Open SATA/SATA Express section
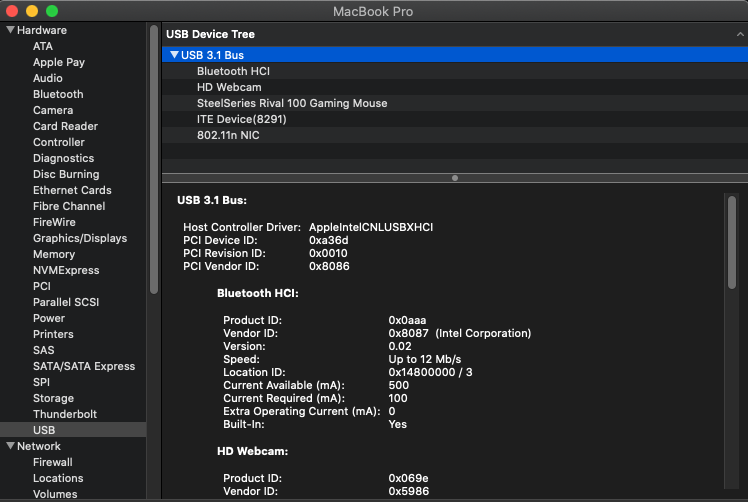 (84, 366)
